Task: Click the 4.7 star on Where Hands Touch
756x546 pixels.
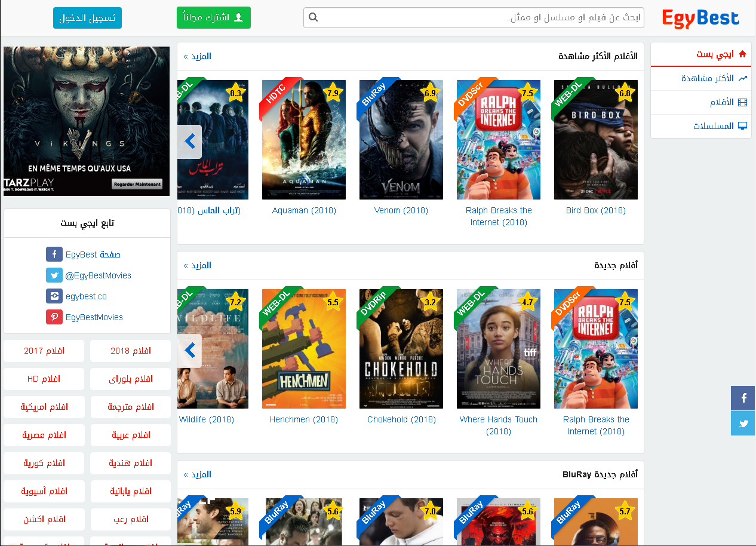Action: click(527, 302)
